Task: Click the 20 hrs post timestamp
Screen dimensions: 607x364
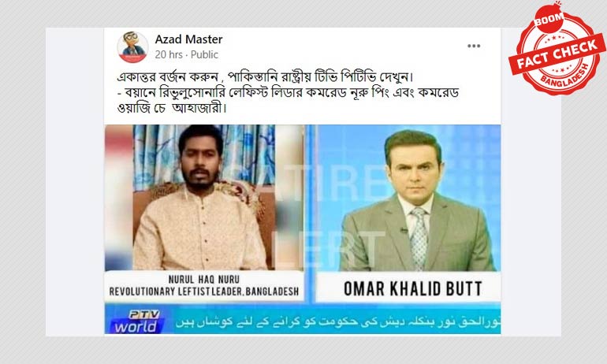Action: (x=169, y=54)
